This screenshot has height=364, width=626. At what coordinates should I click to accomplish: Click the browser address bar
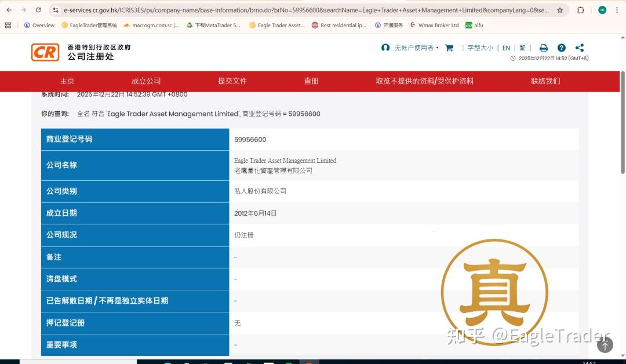(x=232, y=10)
